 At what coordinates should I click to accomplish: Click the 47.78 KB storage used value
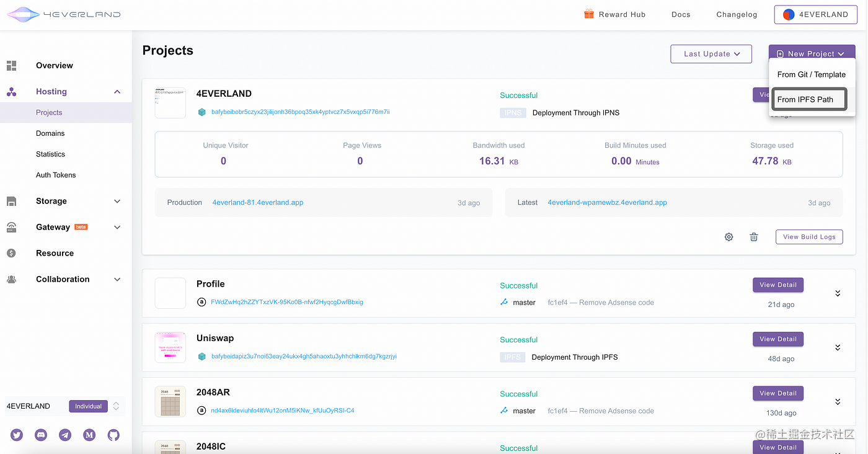click(x=772, y=161)
